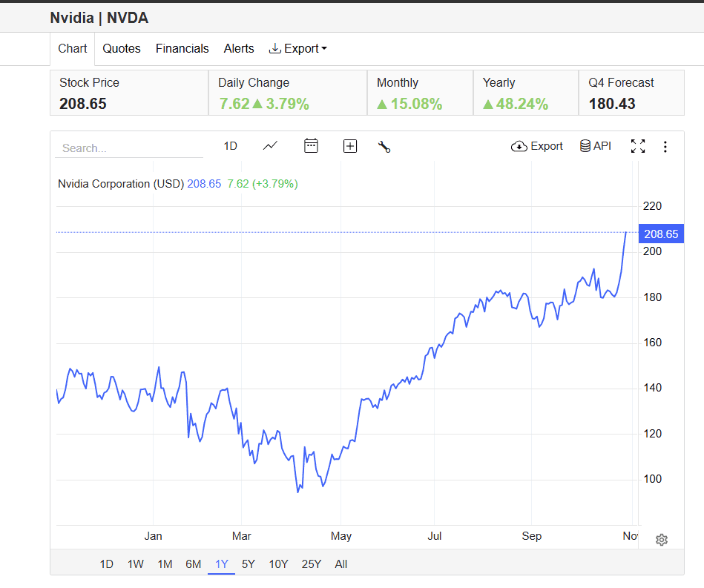Open the 1D interval selector
The height and width of the screenshot is (588, 704).
(230, 146)
